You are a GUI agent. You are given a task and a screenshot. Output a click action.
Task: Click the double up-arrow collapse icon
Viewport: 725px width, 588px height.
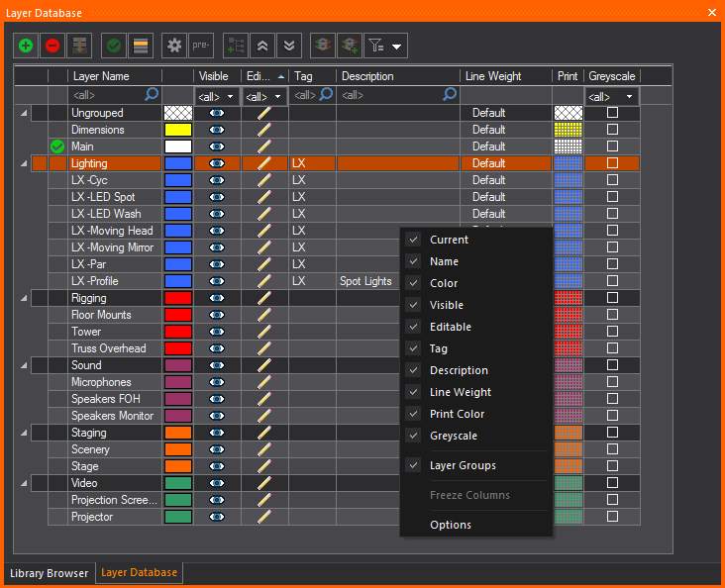pyautogui.click(x=262, y=46)
